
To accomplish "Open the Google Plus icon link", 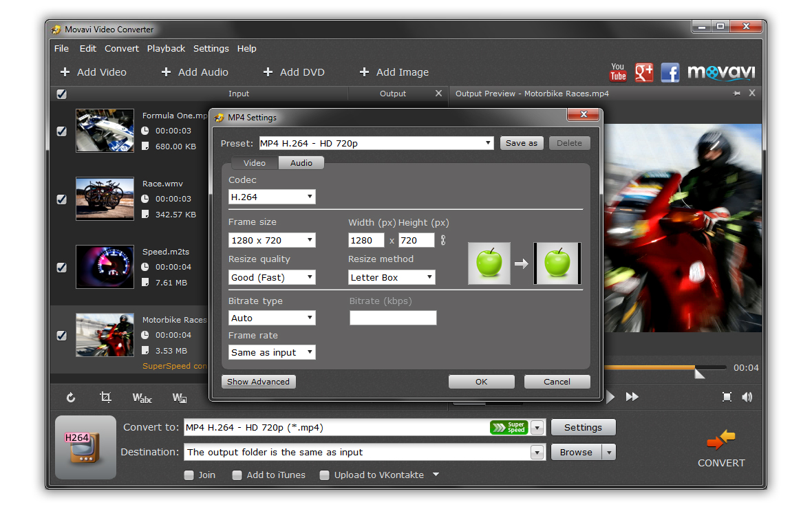I will point(643,72).
